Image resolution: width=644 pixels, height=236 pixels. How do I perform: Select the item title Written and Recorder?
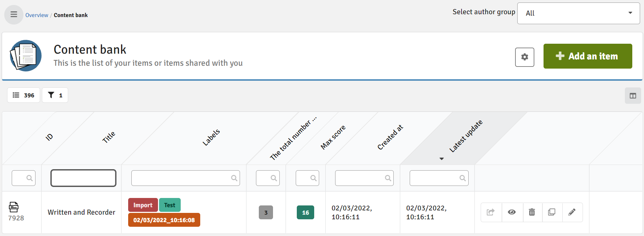click(x=81, y=212)
